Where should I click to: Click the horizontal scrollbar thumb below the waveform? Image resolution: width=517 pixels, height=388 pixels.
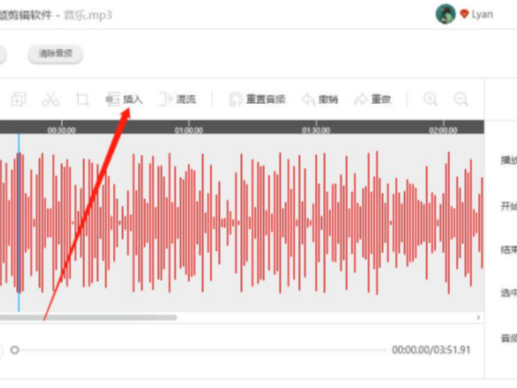88,317
